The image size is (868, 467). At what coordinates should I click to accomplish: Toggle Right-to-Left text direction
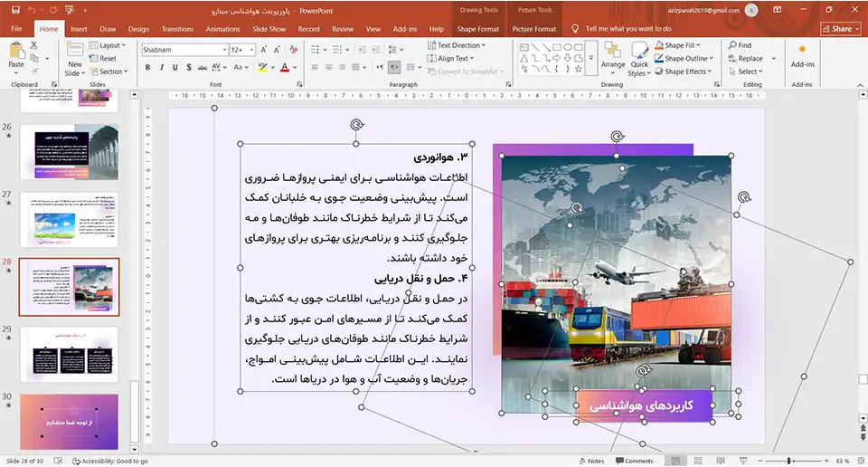394,67
